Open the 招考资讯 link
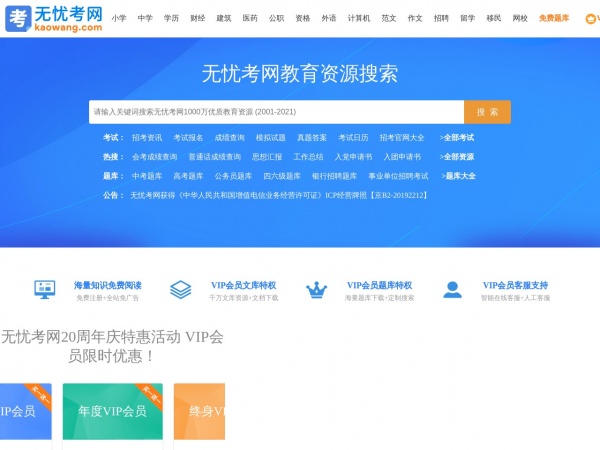The width and height of the screenshot is (600, 450). point(147,138)
